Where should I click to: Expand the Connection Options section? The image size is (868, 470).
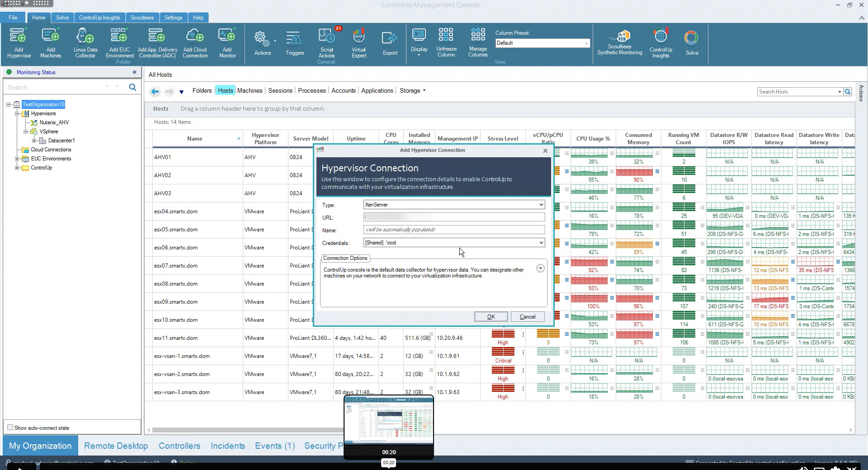point(540,268)
